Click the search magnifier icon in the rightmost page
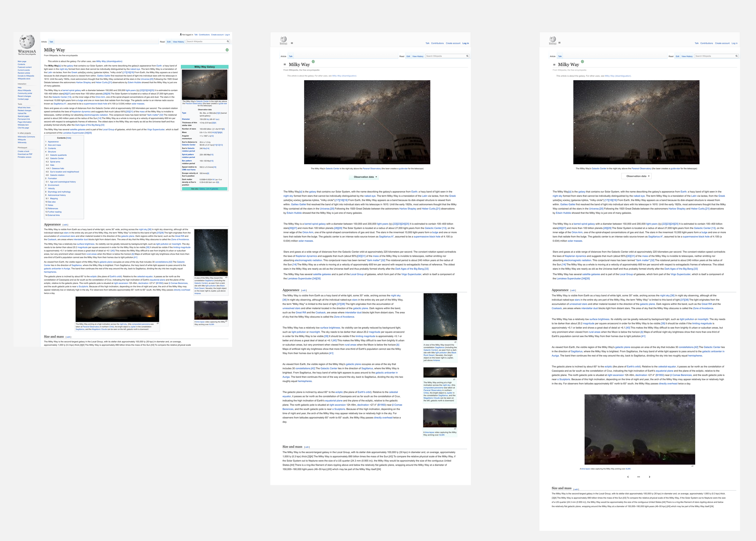 point(736,56)
